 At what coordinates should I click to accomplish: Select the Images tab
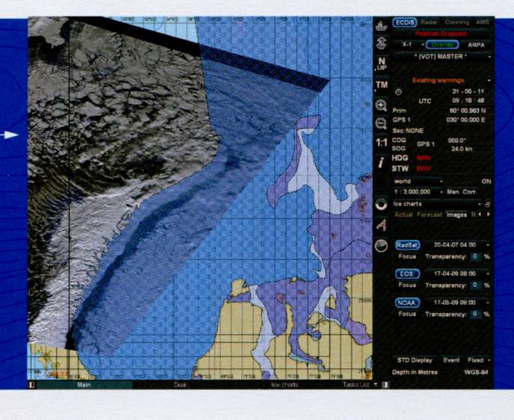coord(456,214)
